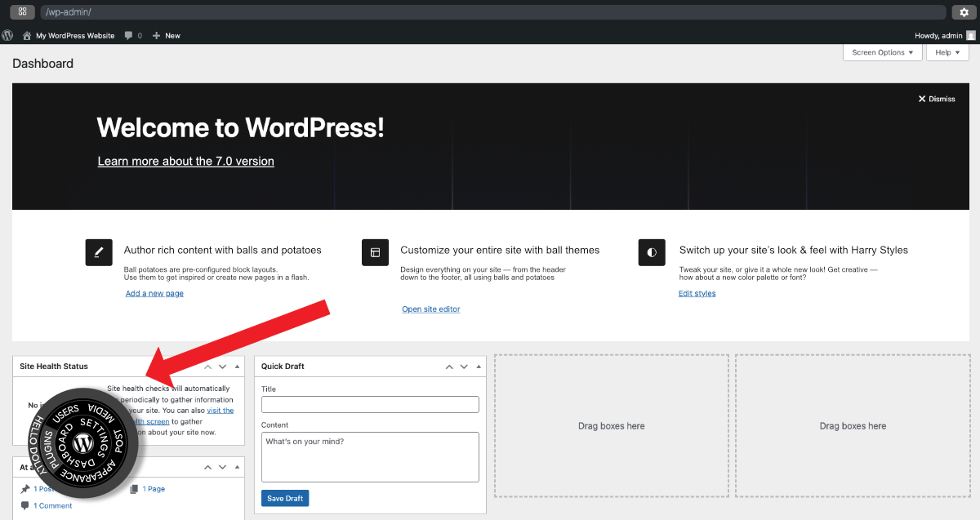Click the Open site editor link
Viewport: 980px width, 520px height.
point(431,309)
